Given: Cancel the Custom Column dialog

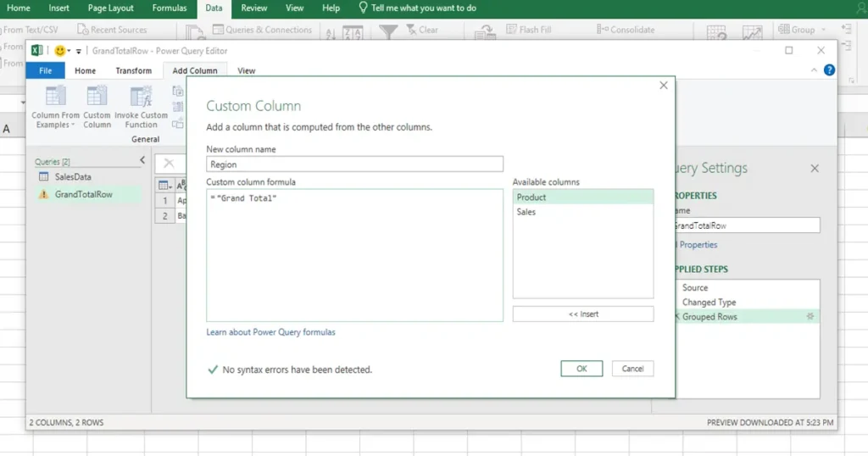Looking at the screenshot, I should pyautogui.click(x=632, y=369).
